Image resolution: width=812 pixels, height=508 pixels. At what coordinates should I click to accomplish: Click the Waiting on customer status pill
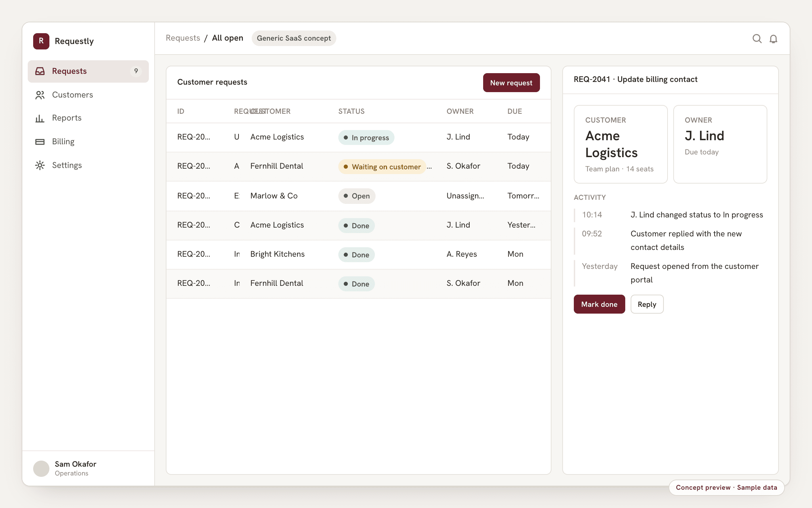pyautogui.click(x=382, y=167)
